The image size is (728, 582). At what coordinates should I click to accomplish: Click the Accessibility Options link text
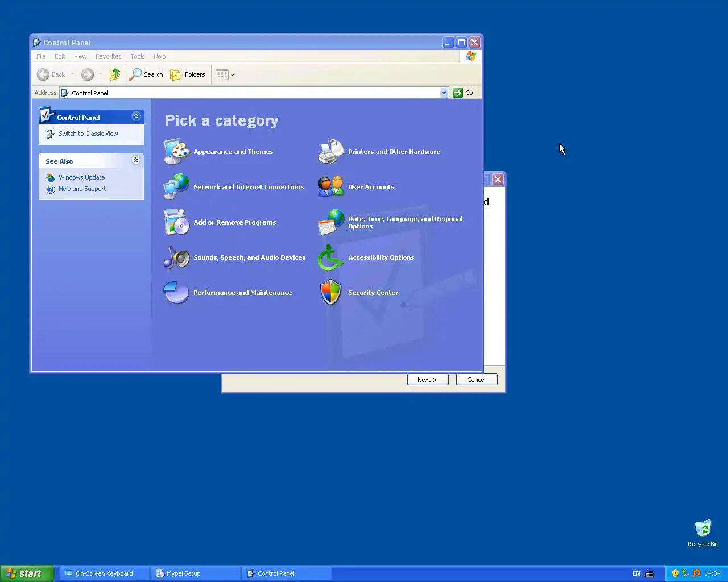[381, 257]
